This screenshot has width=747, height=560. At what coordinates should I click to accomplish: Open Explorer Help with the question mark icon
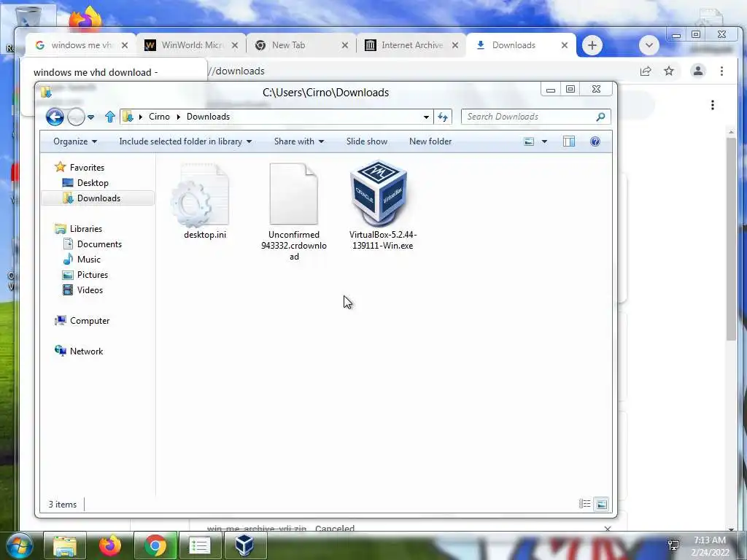coord(595,141)
